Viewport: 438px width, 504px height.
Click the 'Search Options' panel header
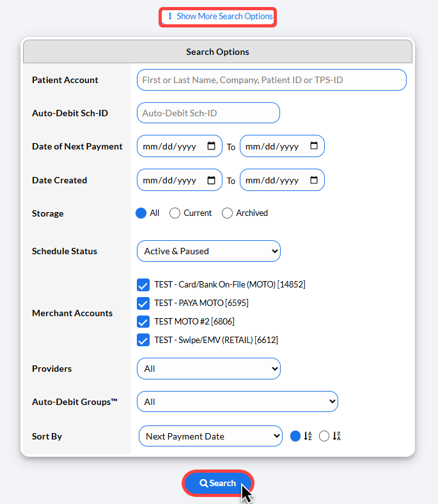(x=217, y=52)
